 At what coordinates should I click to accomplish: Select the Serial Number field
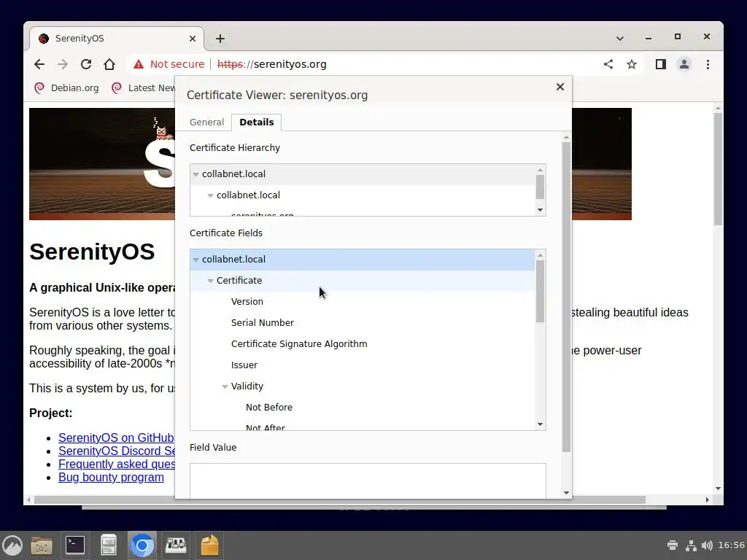[x=363, y=322]
